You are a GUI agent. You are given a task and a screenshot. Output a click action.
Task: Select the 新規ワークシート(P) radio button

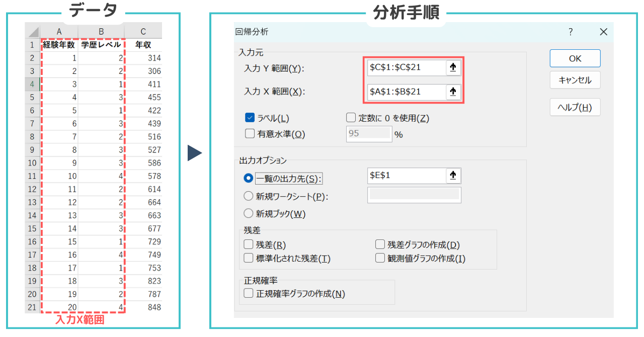click(x=248, y=196)
